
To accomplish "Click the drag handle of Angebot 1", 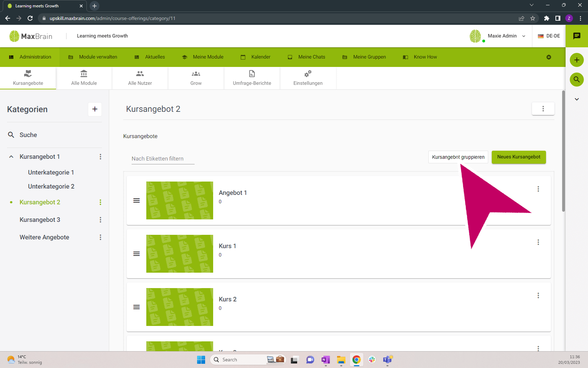I will tap(136, 200).
